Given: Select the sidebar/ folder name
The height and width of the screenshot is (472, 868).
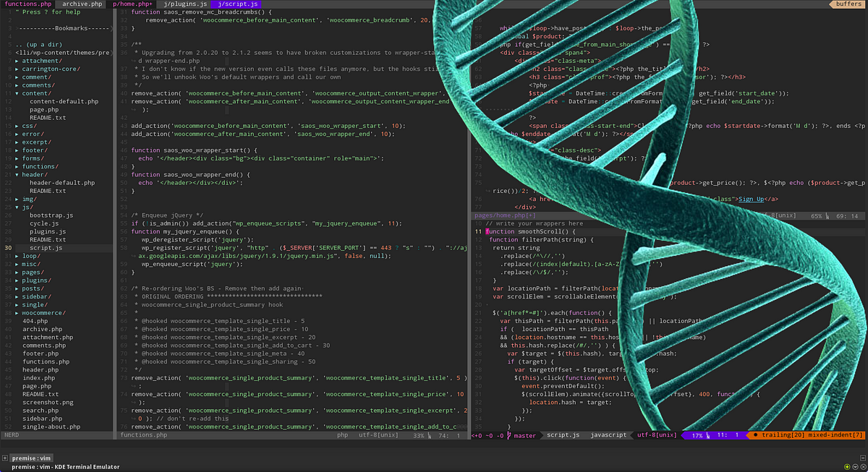Looking at the screenshot, I should click(36, 296).
